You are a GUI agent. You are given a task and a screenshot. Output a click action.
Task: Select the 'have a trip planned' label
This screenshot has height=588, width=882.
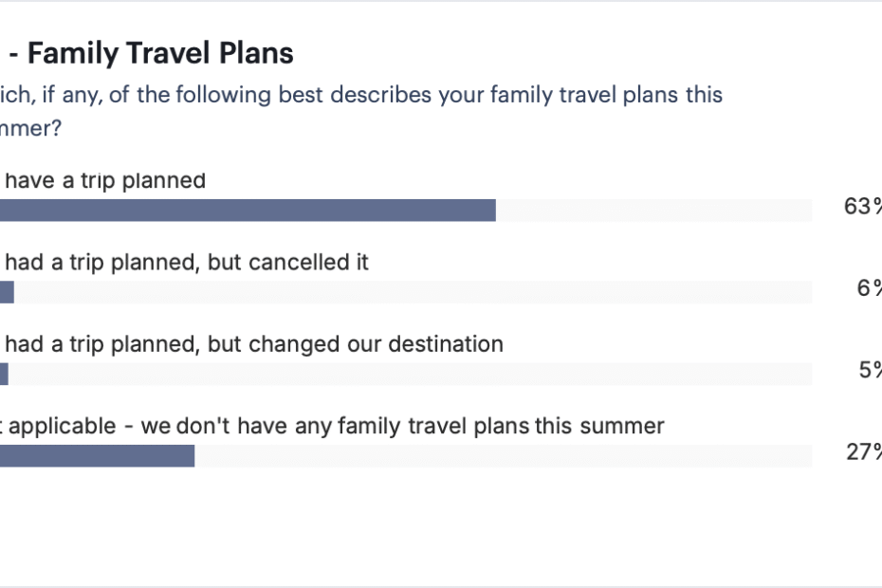(x=104, y=180)
